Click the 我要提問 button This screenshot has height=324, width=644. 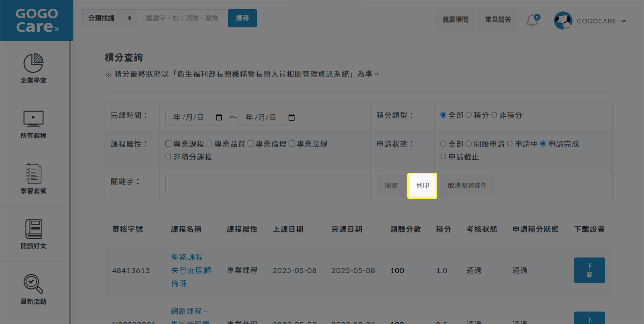click(455, 20)
